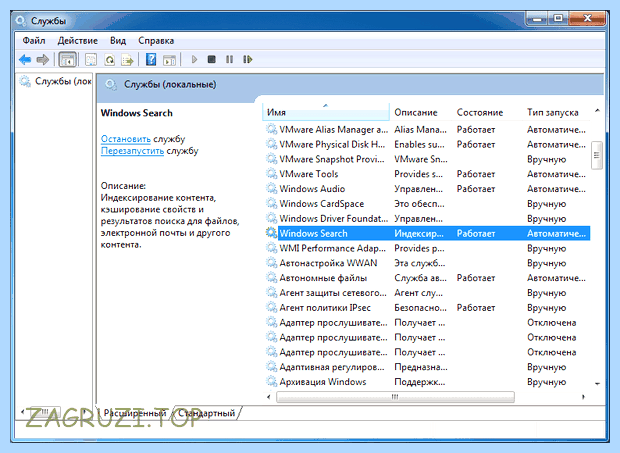The height and width of the screenshot is (453, 620).
Task: Select the Windows Driver Foundat... service
Action: point(333,219)
